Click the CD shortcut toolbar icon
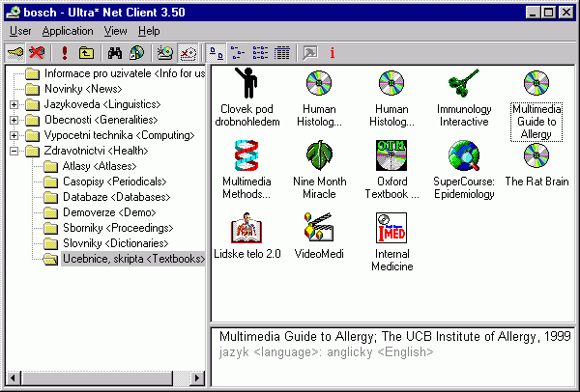Viewport: 580px width, 392px height. coord(136,53)
